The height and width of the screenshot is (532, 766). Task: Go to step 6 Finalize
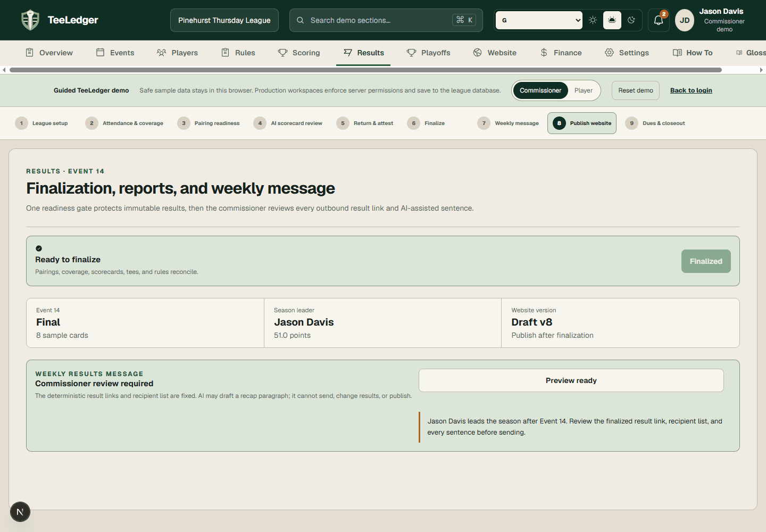(x=427, y=123)
